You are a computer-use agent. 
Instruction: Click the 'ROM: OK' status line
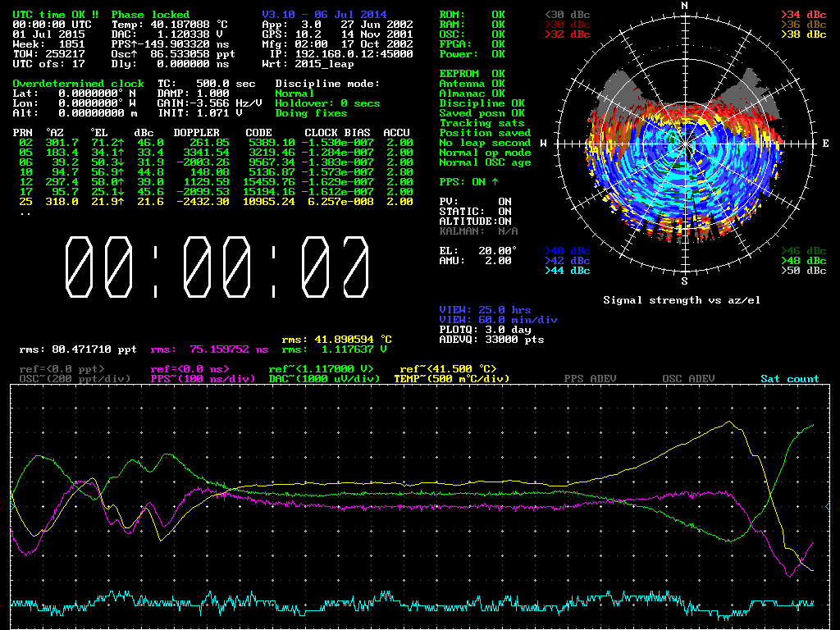(x=472, y=15)
